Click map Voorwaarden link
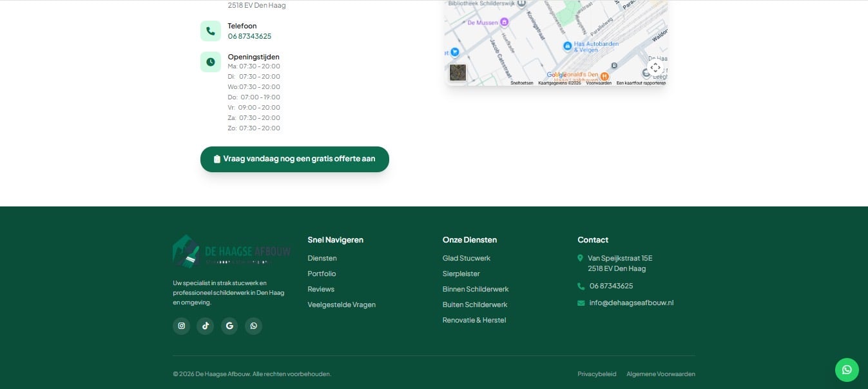Screen dimensions: 868x389 (599, 83)
